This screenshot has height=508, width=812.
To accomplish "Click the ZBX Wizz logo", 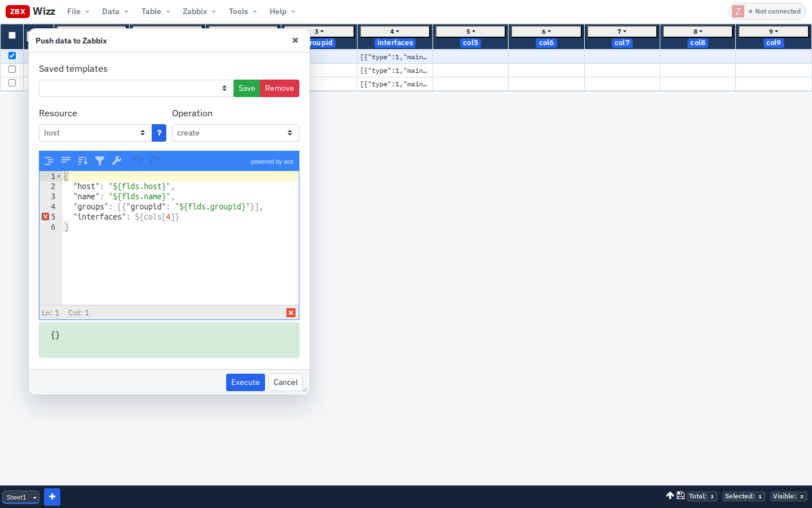I will (30, 11).
